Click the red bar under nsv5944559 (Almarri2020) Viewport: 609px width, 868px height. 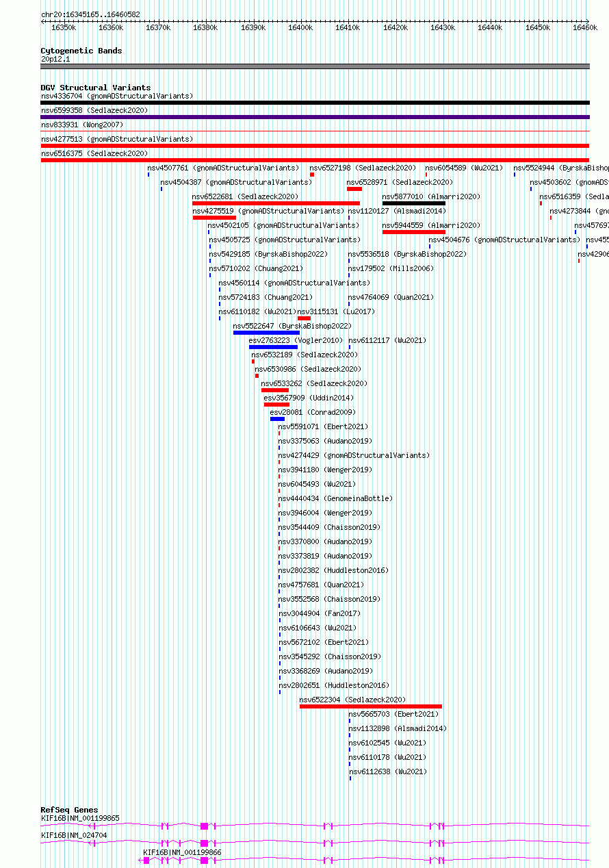(x=414, y=232)
